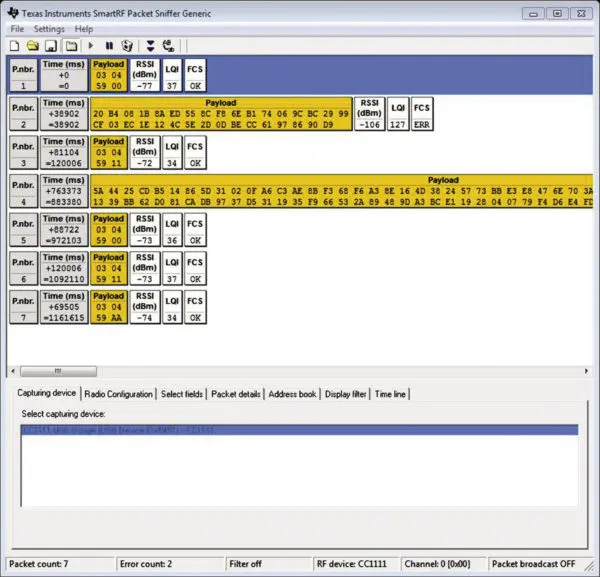Click the Filter off status entry

coord(269,564)
